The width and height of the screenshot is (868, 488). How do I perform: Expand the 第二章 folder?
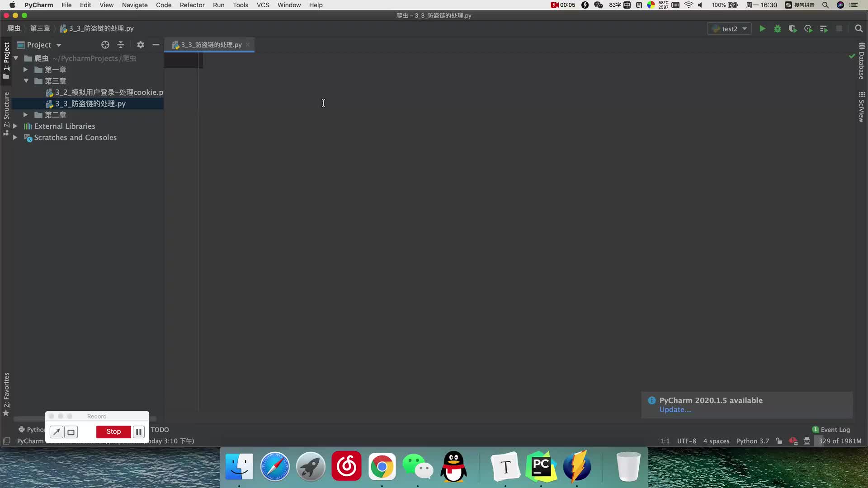26,115
